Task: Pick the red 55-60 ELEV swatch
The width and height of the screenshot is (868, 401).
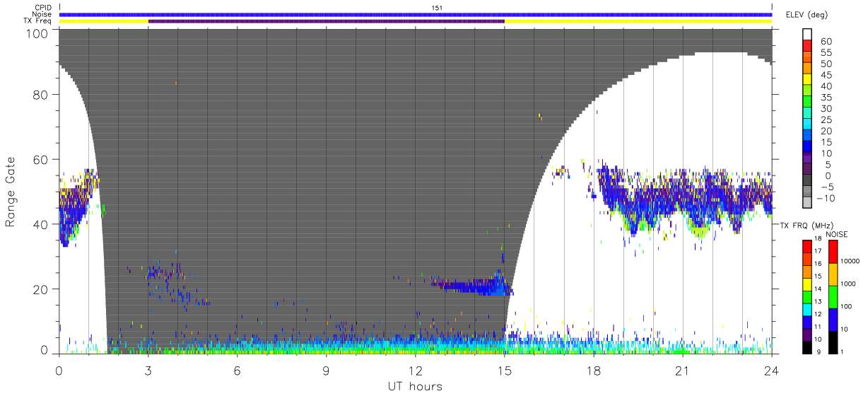Action: tap(807, 46)
